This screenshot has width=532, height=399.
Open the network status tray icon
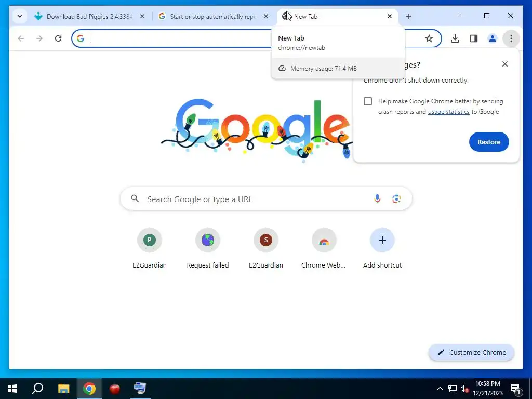453,389
